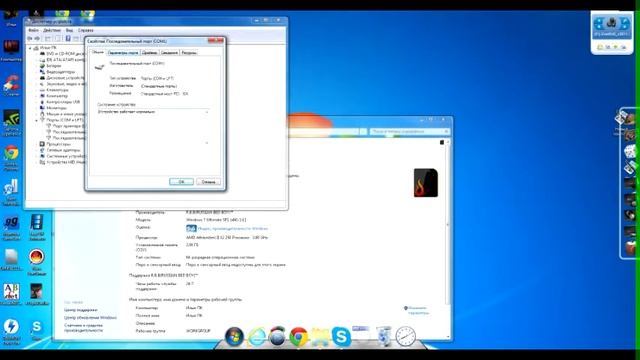Open Центр поддержки link in System window
The image size is (640, 360).
(x=80, y=310)
